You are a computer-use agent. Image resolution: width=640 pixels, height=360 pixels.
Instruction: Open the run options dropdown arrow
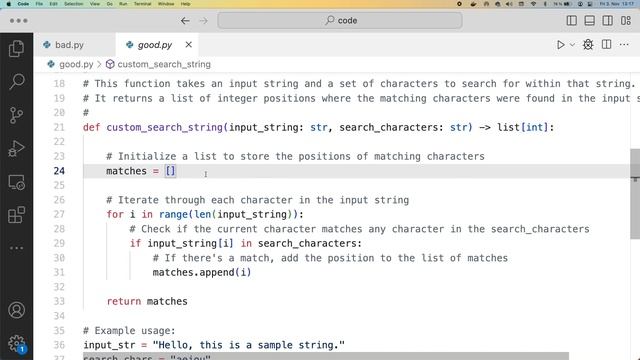click(572, 45)
